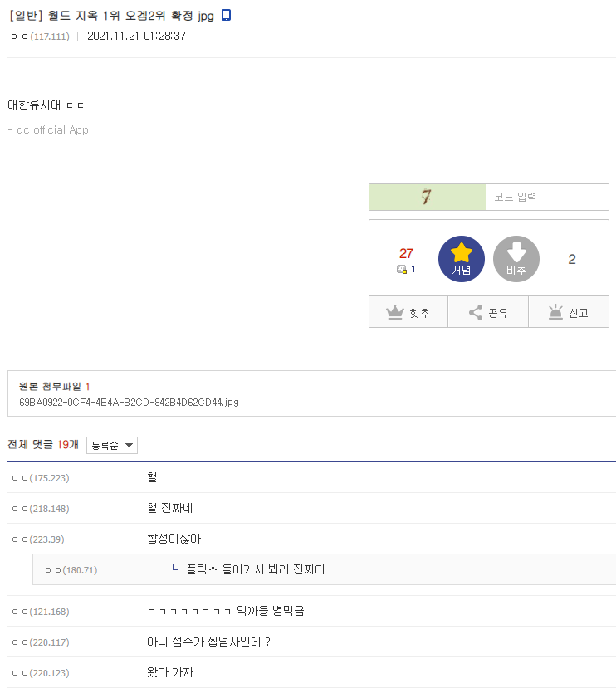Click the share icon next to 공유
Viewport: 616px width, 693px height.
[x=476, y=313]
